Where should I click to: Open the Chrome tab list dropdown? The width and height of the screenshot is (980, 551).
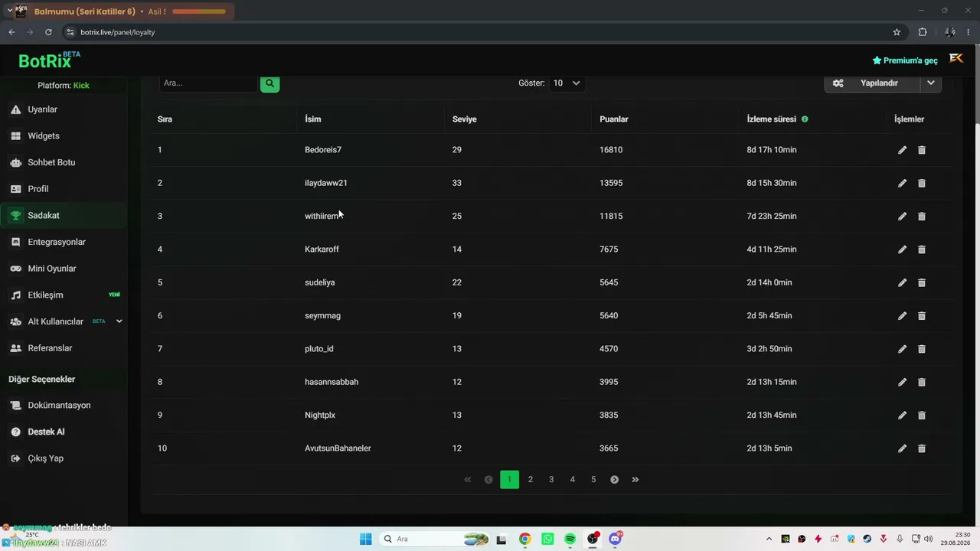point(10,11)
